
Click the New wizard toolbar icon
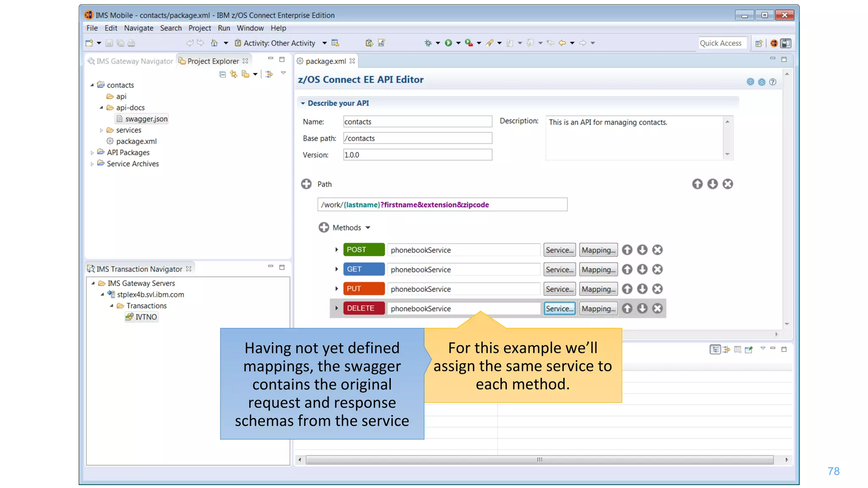[x=89, y=43]
